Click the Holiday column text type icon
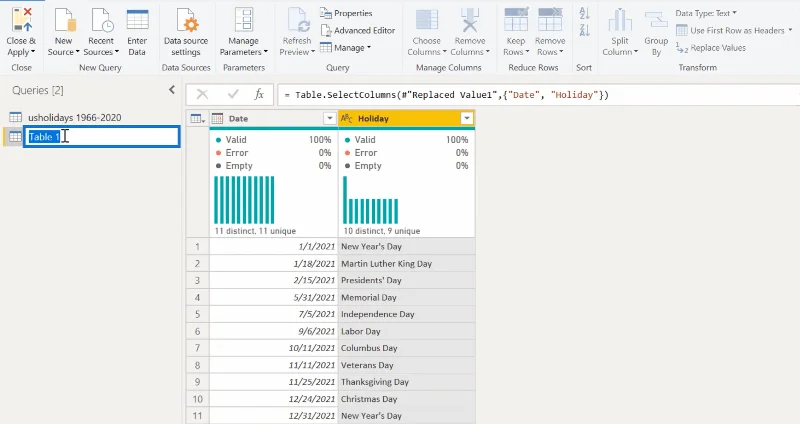Viewport: 800px width, 424px height. pos(347,118)
